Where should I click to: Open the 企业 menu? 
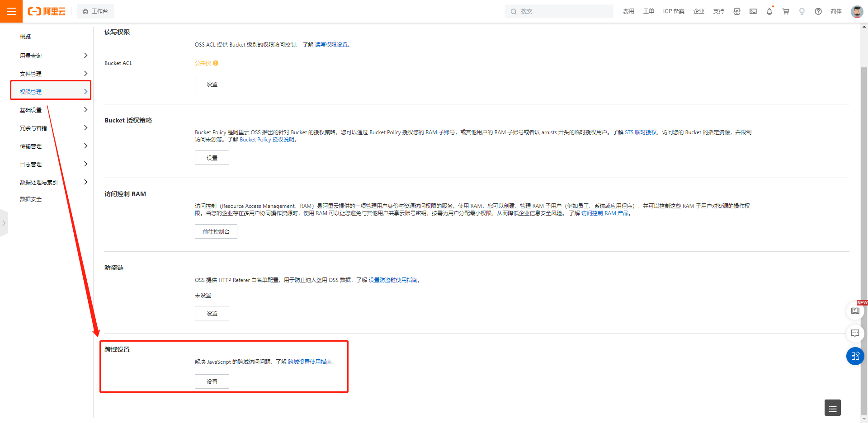tap(699, 11)
